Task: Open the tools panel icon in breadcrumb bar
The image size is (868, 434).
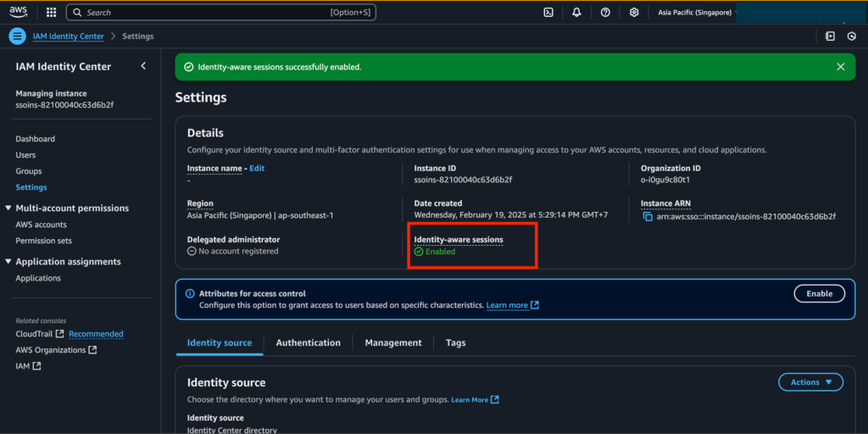Action: click(830, 36)
